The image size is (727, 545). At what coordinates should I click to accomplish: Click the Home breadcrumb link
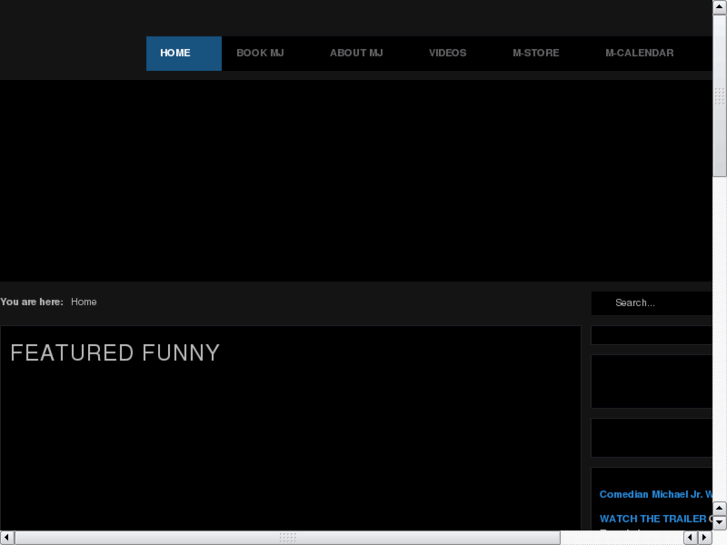84,302
